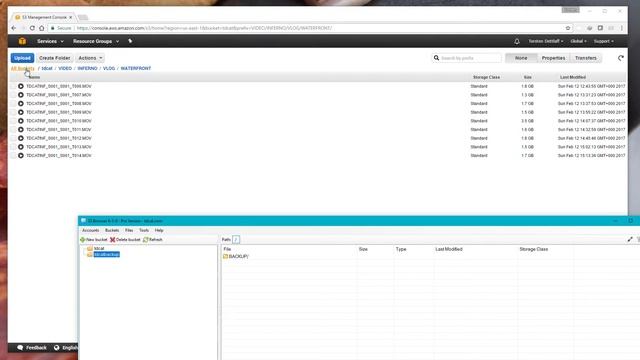Click the search magnifier in prefix box
Viewport: 640px width, 360px height.
click(x=436, y=58)
